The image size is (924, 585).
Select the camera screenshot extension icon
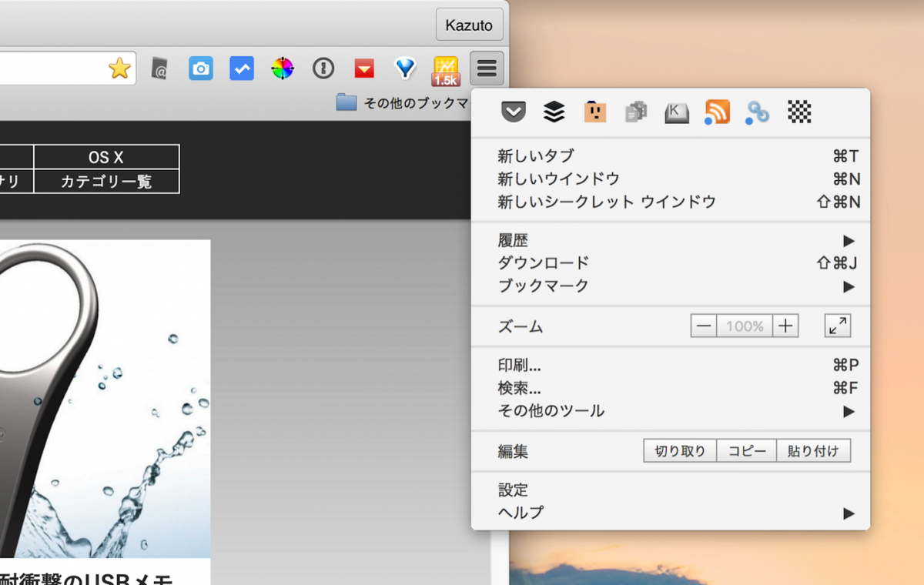pos(201,68)
